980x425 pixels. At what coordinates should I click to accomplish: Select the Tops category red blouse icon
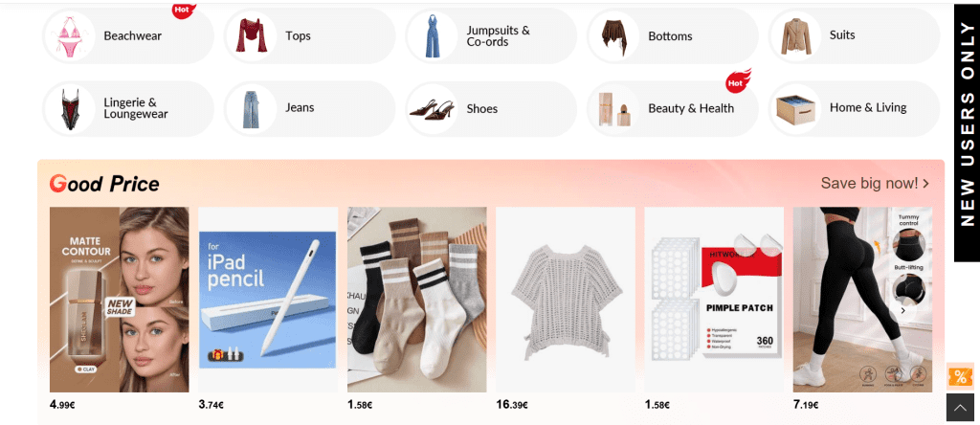[251, 35]
